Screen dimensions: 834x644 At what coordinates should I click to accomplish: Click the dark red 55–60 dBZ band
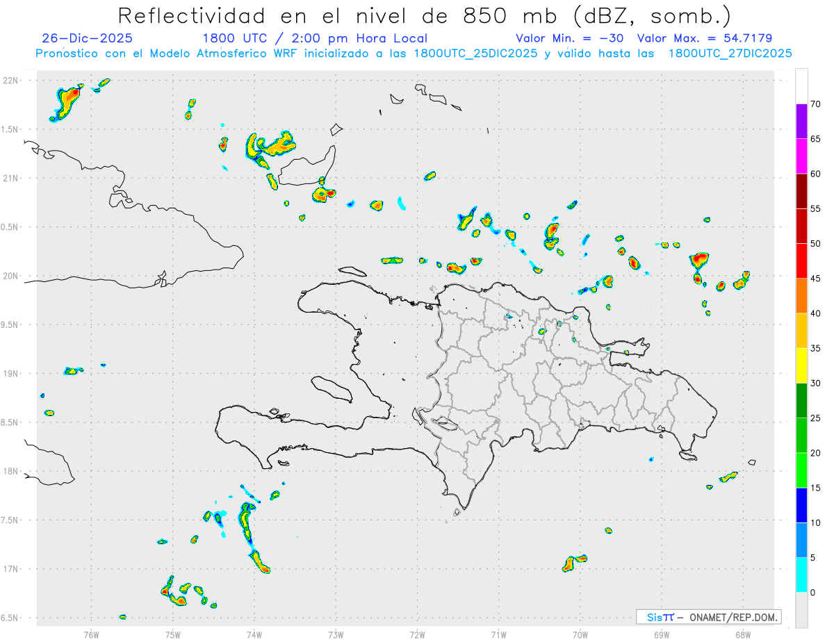pos(801,191)
